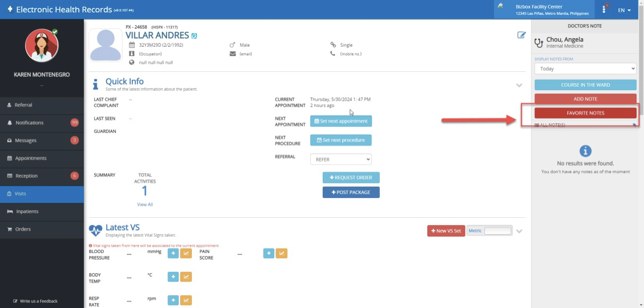Click the patient avatar placeholder image
The height and width of the screenshot is (308, 644).
click(x=106, y=45)
